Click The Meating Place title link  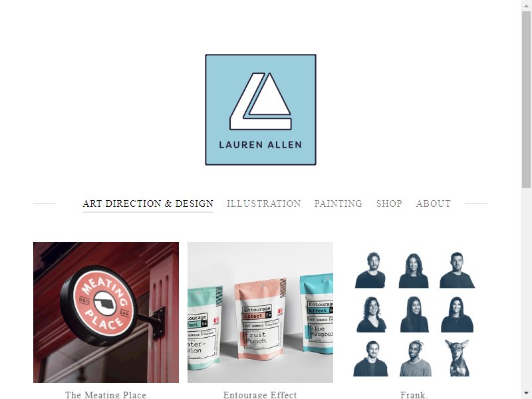pos(106,395)
